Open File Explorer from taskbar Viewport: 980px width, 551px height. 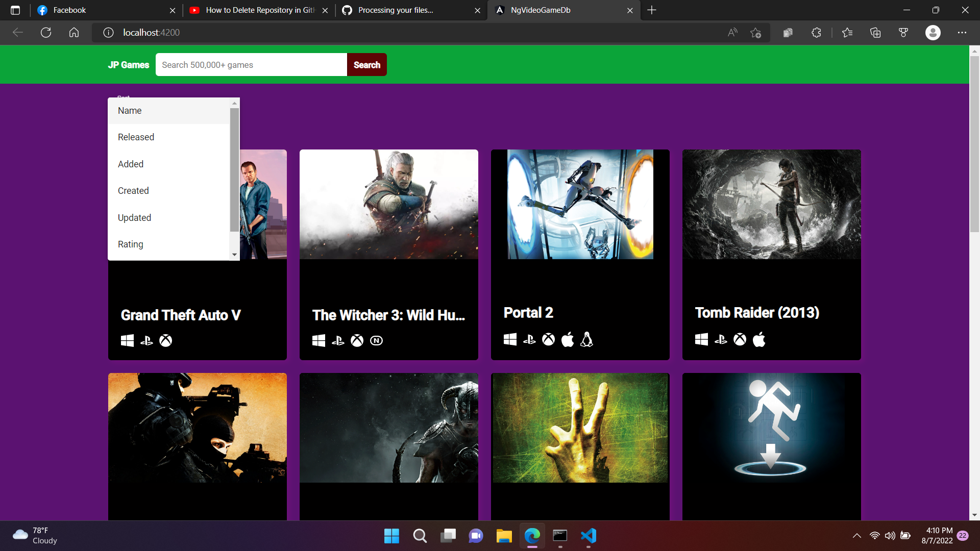504,536
